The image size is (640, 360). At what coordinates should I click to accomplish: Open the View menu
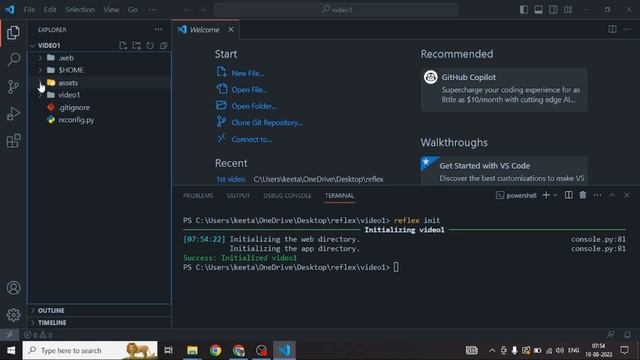pos(111,9)
